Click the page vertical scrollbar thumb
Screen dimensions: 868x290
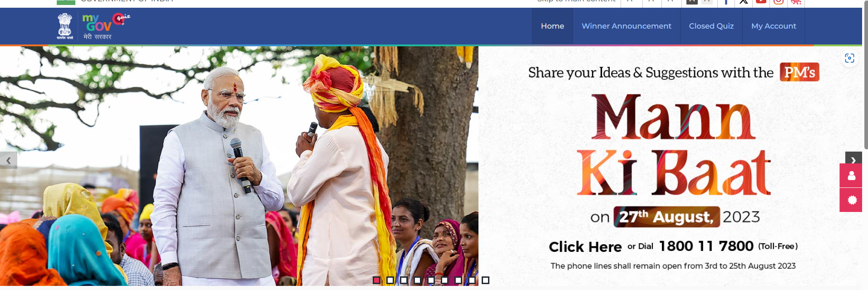point(865,75)
